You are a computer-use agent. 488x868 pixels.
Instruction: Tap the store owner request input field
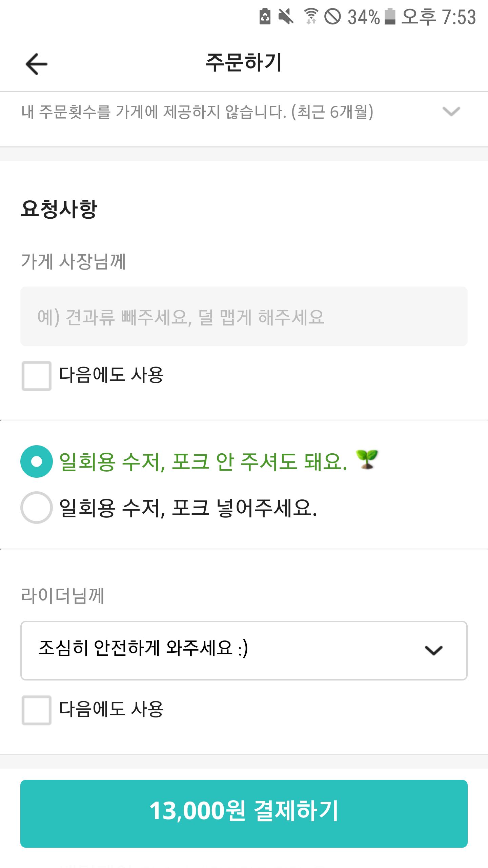(x=244, y=316)
